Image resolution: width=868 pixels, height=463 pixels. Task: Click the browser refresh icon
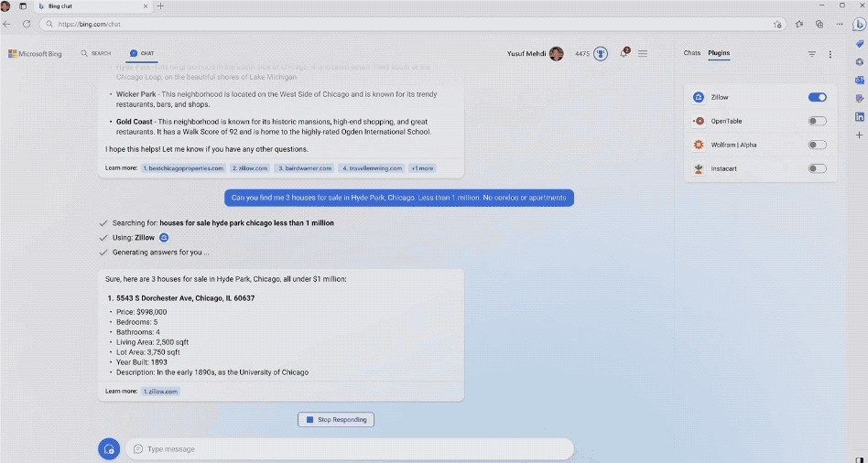tap(27, 24)
